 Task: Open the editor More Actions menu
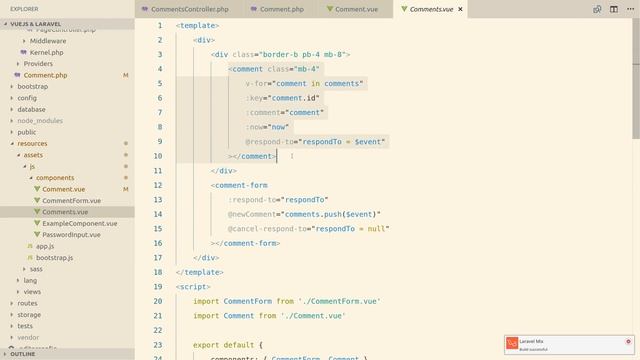(630, 9)
